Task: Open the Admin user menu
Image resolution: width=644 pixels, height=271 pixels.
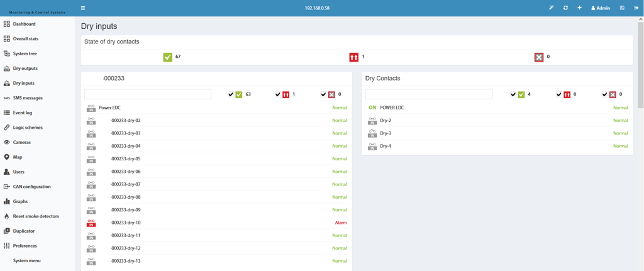Action: click(x=601, y=8)
